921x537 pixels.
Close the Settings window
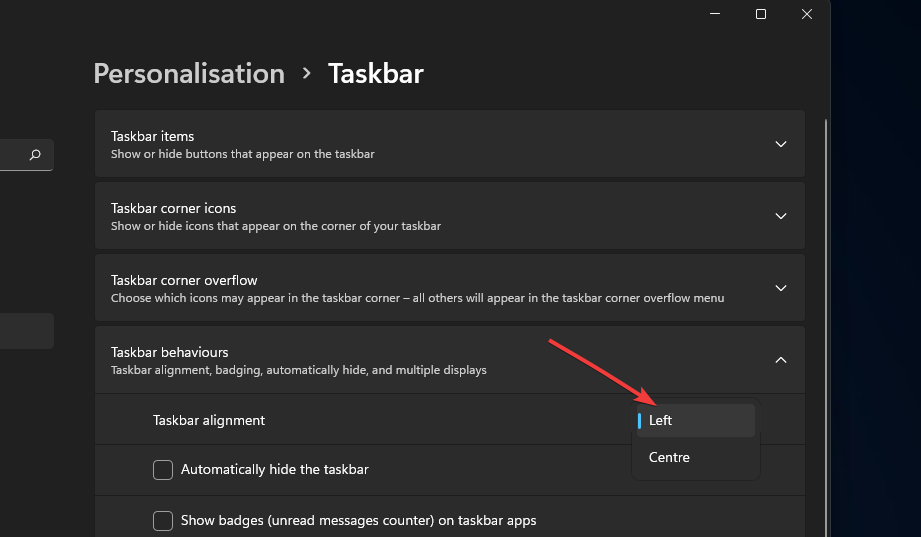807,14
